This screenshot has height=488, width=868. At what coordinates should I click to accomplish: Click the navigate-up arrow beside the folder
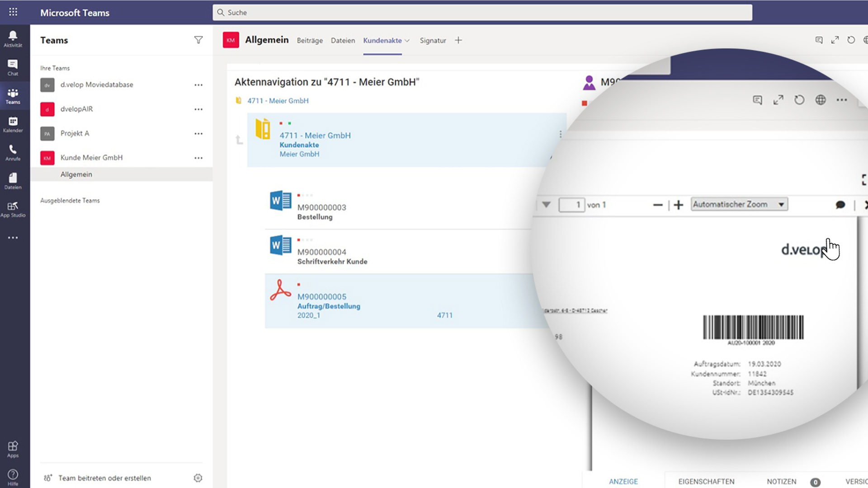(239, 140)
